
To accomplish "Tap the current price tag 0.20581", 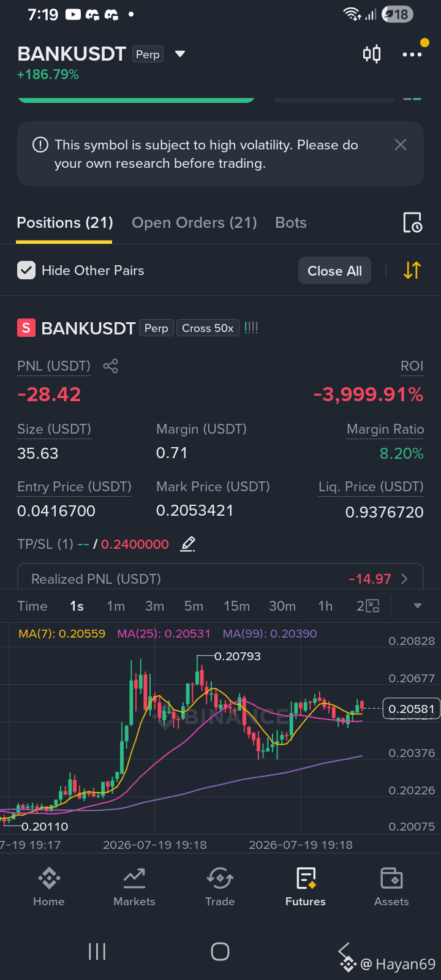I will [x=411, y=709].
